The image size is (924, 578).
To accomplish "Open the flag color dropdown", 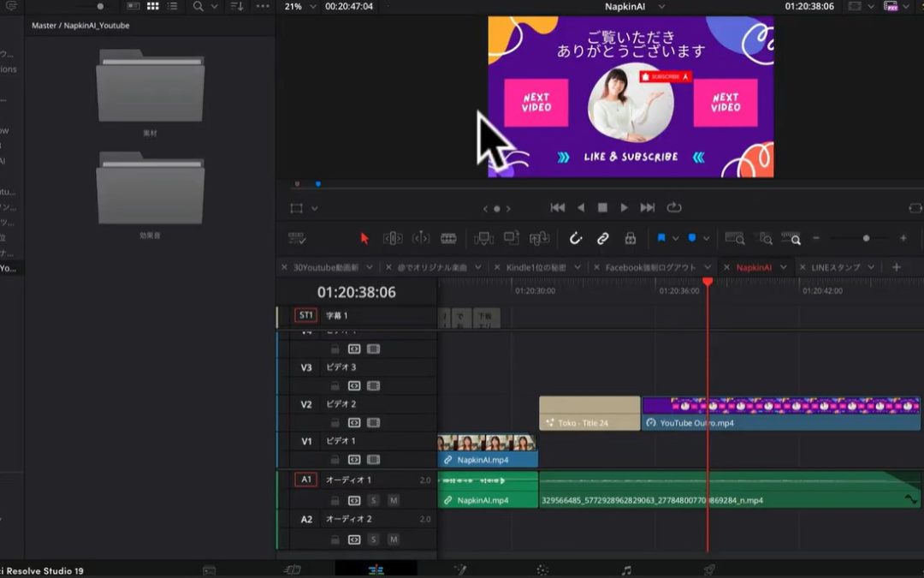I will (x=675, y=238).
